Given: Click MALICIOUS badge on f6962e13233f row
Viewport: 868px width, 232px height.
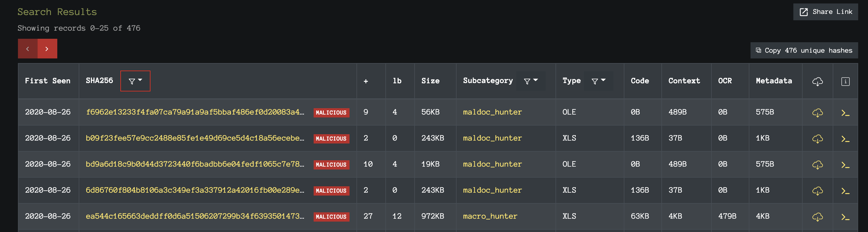Looking at the screenshot, I should click(x=331, y=113).
